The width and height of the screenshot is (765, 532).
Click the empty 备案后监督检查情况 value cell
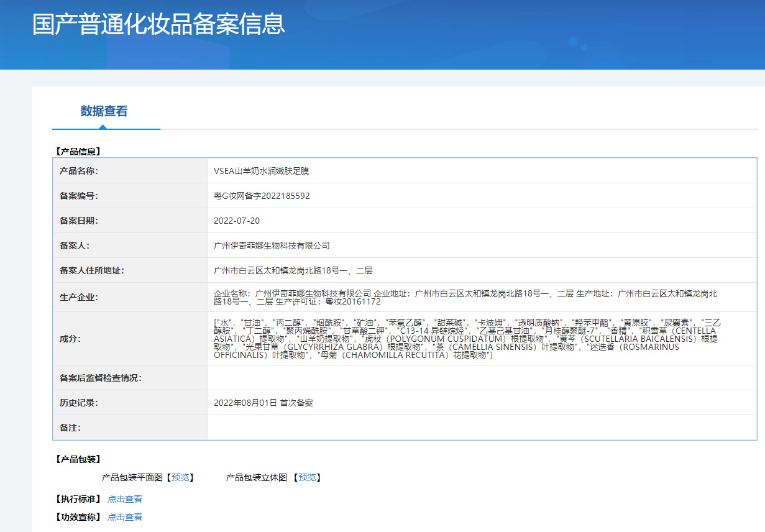tap(482, 378)
